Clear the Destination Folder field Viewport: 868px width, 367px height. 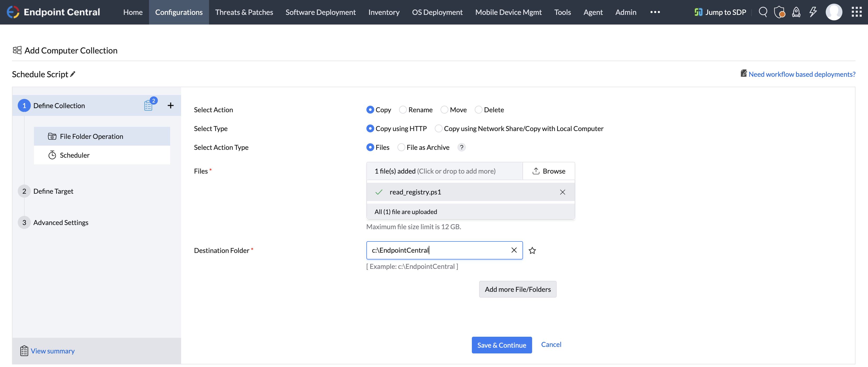click(x=514, y=250)
